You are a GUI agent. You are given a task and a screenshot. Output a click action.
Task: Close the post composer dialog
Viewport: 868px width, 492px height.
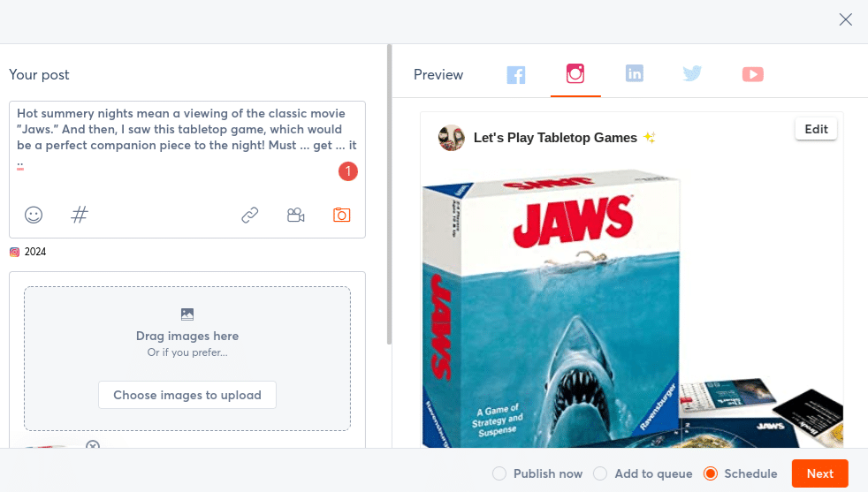pos(846,19)
